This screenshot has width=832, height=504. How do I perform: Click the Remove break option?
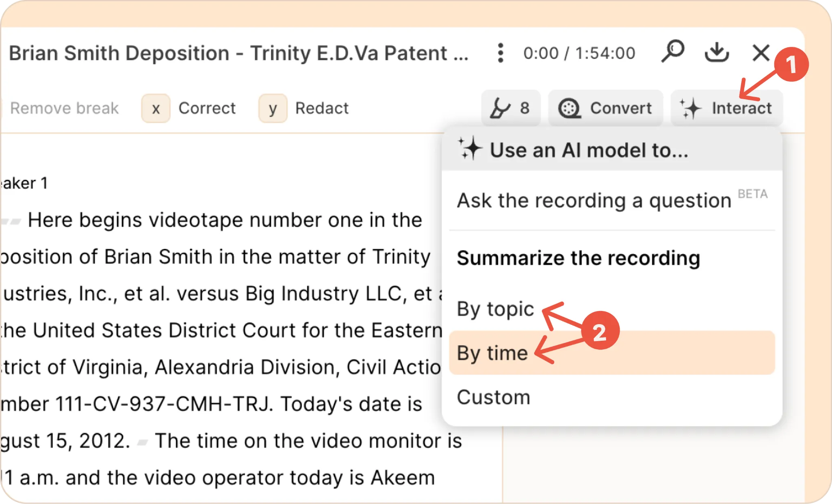[x=64, y=108]
